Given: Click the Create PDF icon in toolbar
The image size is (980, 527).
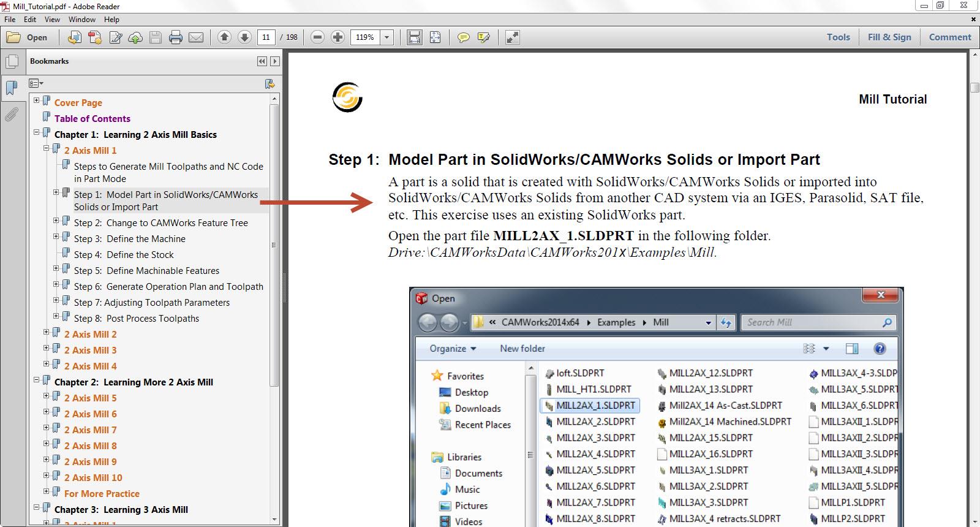Looking at the screenshot, I should (x=74, y=37).
